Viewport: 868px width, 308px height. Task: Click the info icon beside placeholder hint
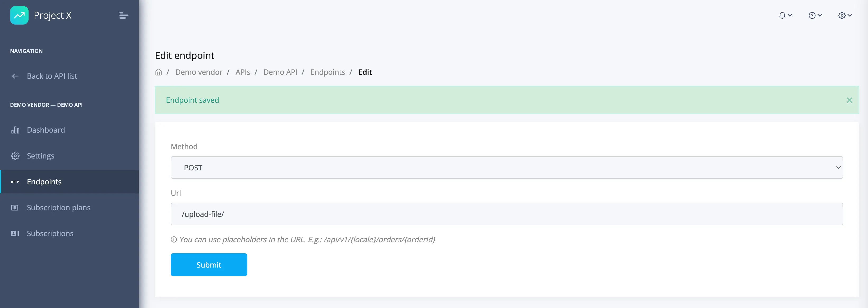point(174,240)
